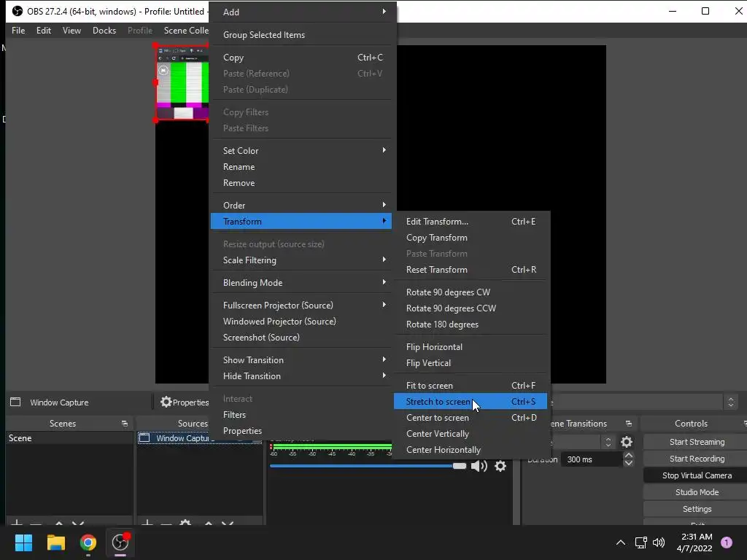The image size is (747, 560).
Task: Choose Rename in the context menu
Action: [x=303, y=167]
